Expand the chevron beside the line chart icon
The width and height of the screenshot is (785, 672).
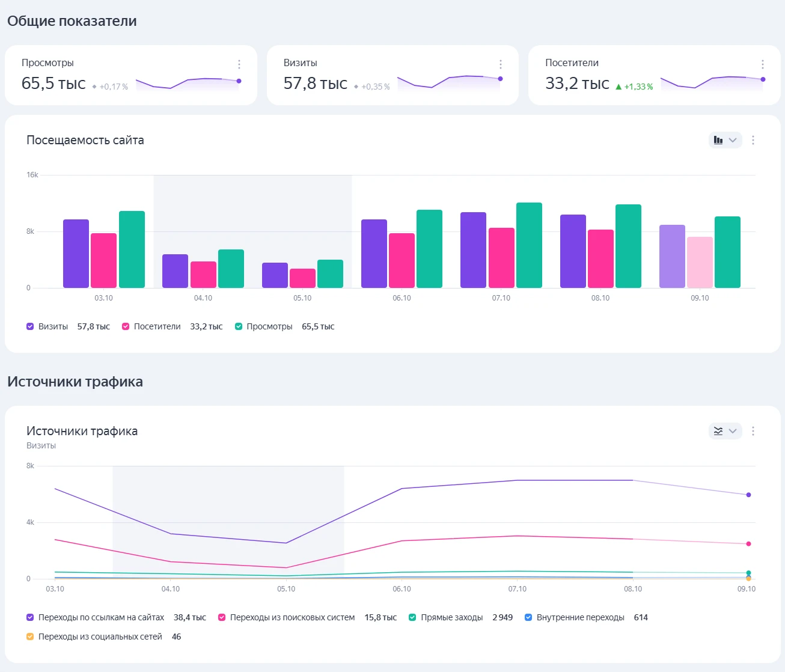pyautogui.click(x=733, y=431)
